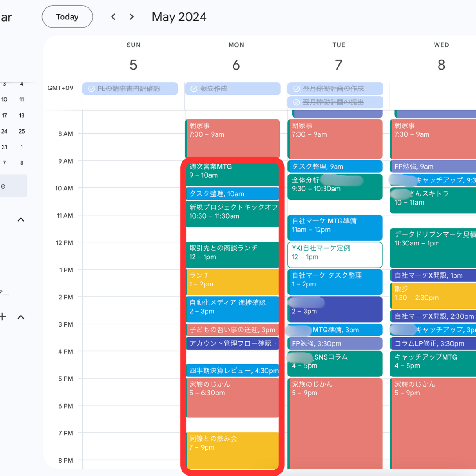The height and width of the screenshot is (476, 476).
Task: Add another calendar with the plus icon
Action: pyautogui.click(x=3, y=317)
